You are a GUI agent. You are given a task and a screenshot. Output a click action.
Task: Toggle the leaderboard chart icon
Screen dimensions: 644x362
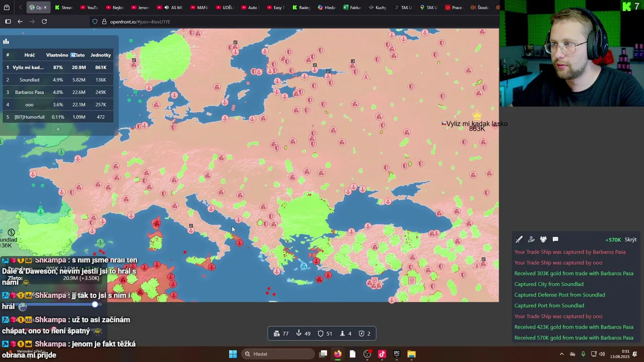point(6,42)
